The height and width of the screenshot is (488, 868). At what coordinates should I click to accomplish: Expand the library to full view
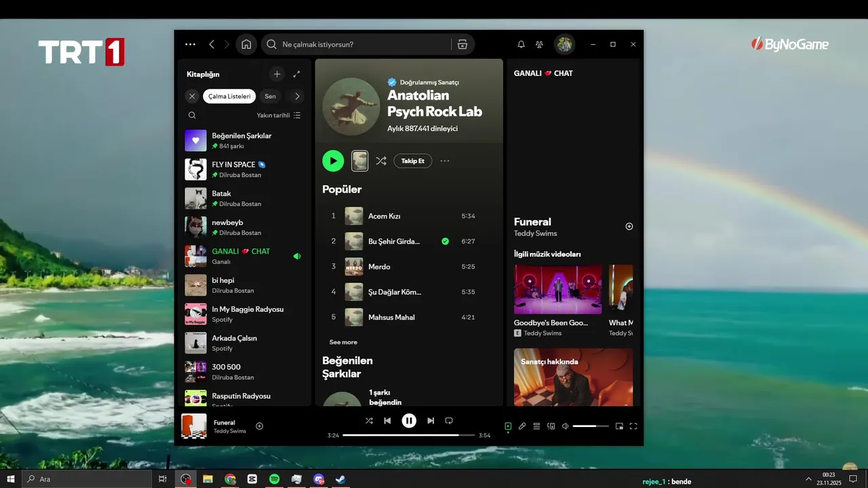296,74
